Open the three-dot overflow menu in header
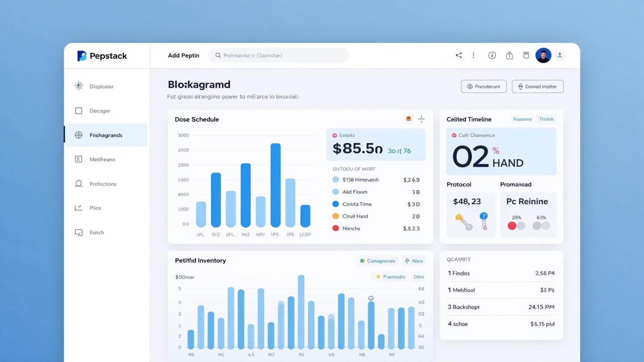Screen dimensions: 644x362 [474, 55]
